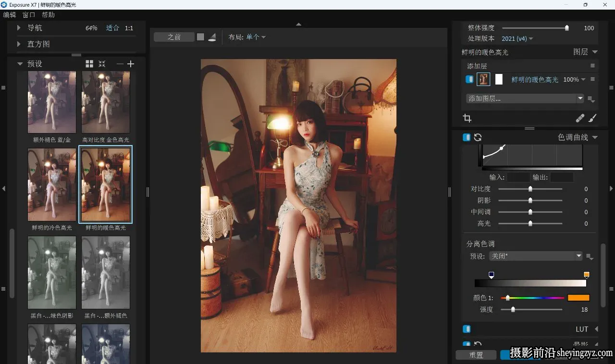Click the 之前 before button
The height and width of the screenshot is (364, 615).
tap(174, 37)
